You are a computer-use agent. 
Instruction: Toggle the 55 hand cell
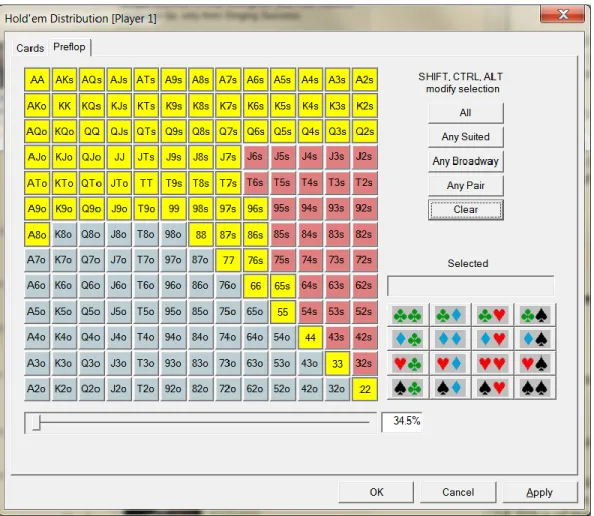(283, 311)
